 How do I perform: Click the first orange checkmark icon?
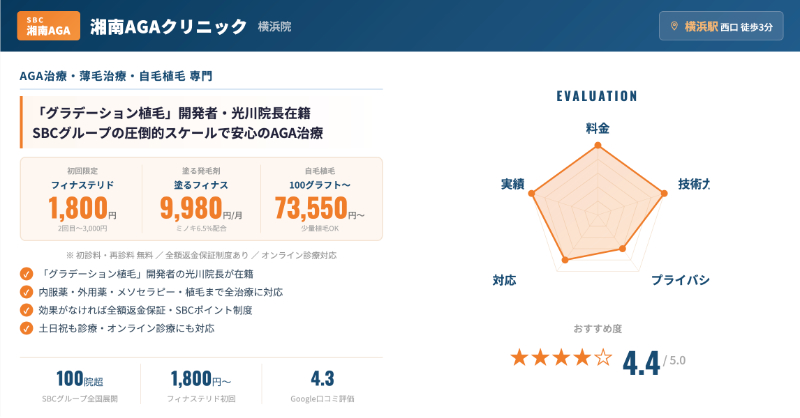[26, 273]
